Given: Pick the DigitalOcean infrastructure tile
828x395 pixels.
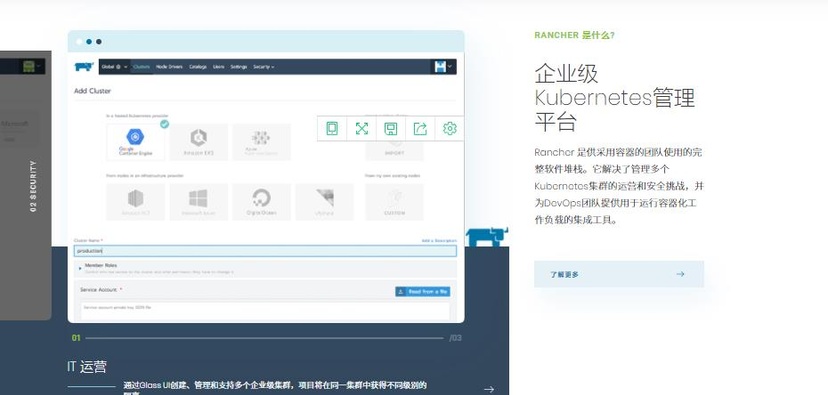Looking at the screenshot, I should click(261, 202).
